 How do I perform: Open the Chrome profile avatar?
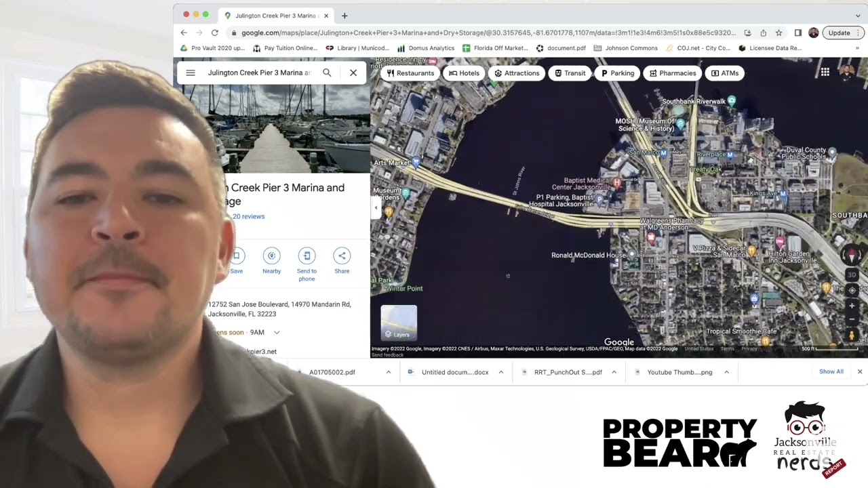pyautogui.click(x=813, y=33)
